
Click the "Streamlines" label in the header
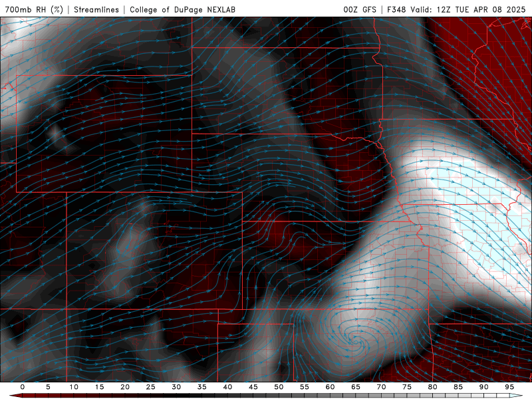96,9
